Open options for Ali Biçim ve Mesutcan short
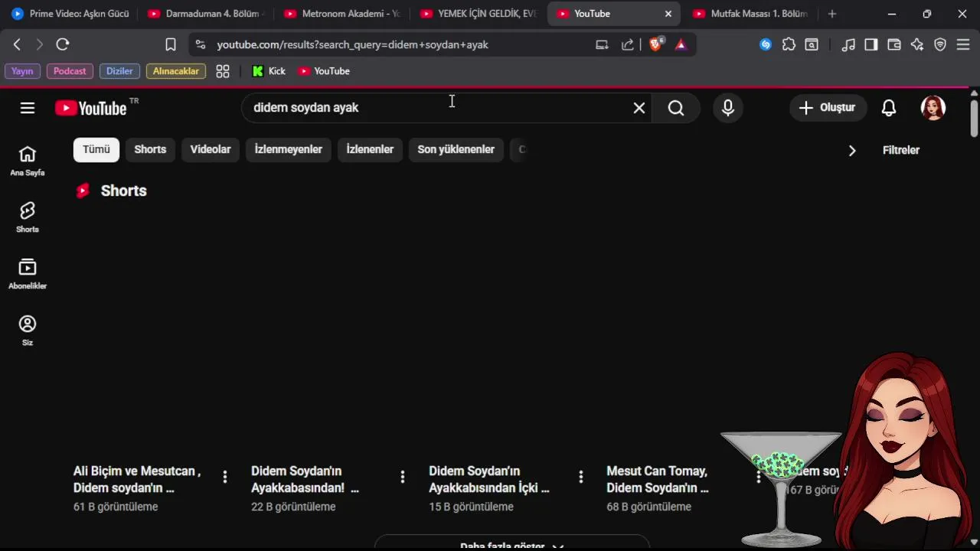 tap(224, 477)
